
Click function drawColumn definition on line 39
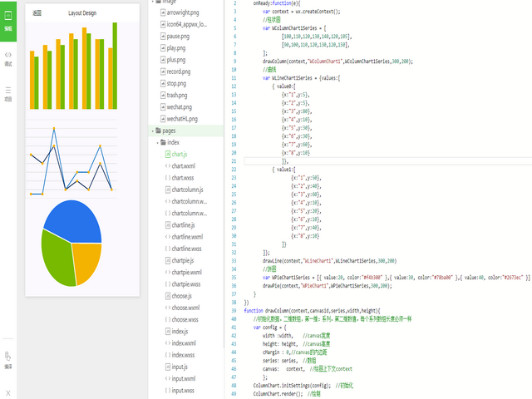point(313,311)
